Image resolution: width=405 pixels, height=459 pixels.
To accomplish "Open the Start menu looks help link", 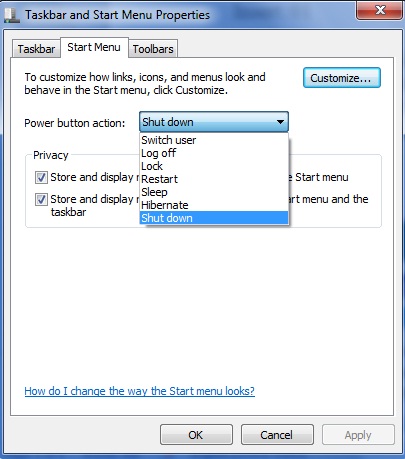I will [x=140, y=391].
